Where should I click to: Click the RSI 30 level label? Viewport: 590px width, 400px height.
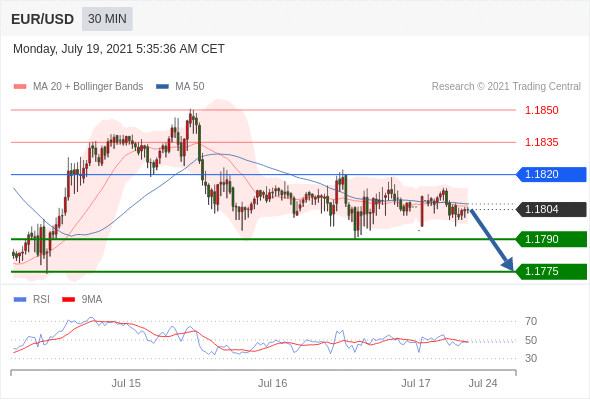tap(531, 358)
